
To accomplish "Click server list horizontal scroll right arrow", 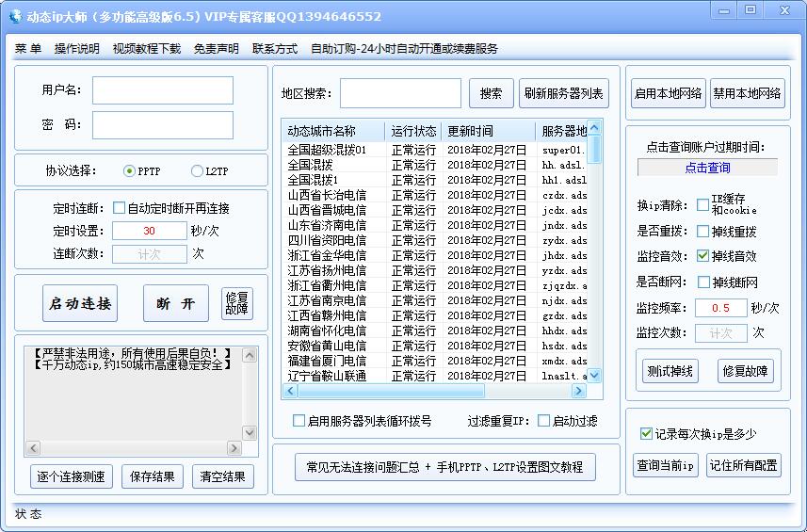I will pos(579,391).
